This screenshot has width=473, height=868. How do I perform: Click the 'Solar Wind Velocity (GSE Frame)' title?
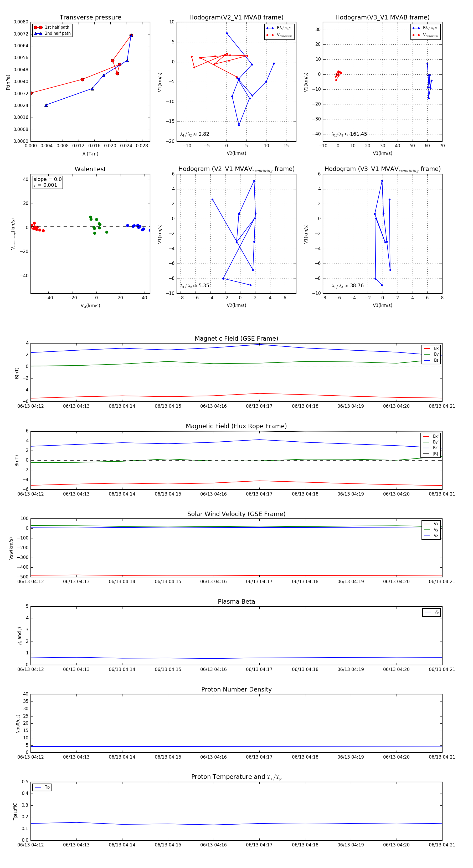(236, 514)
